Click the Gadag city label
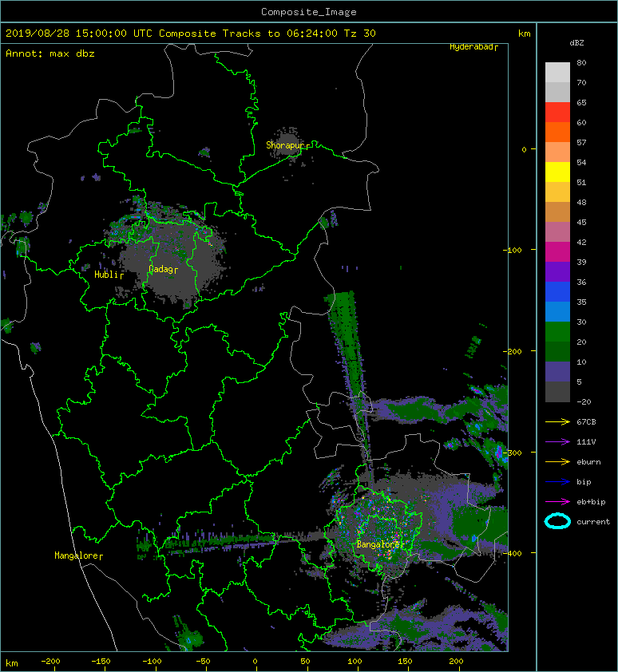618x672 pixels. pos(160,269)
